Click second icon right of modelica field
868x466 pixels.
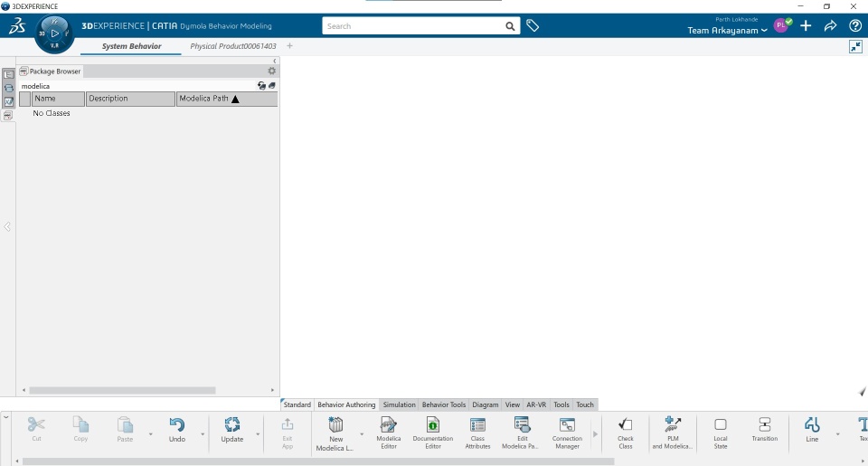[272, 85]
